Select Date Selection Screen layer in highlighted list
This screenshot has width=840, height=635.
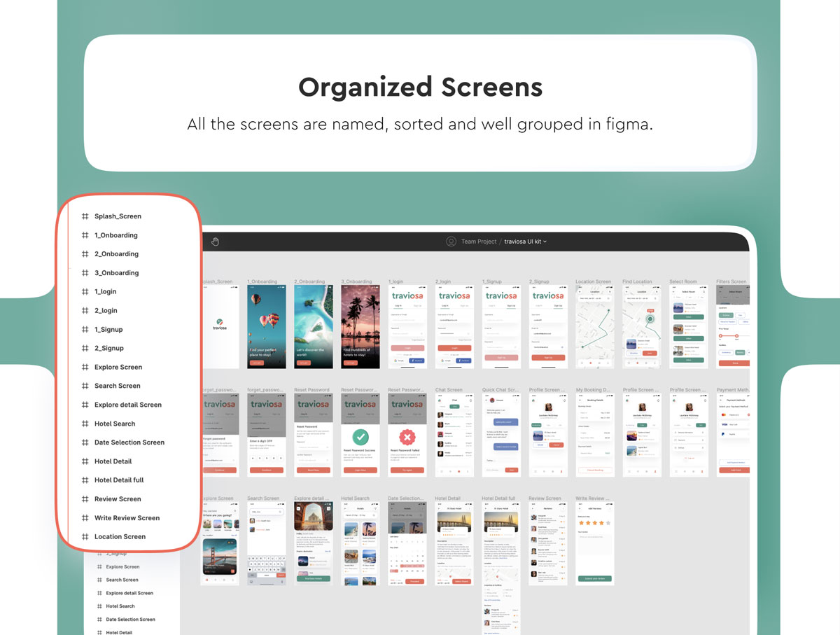pos(129,443)
